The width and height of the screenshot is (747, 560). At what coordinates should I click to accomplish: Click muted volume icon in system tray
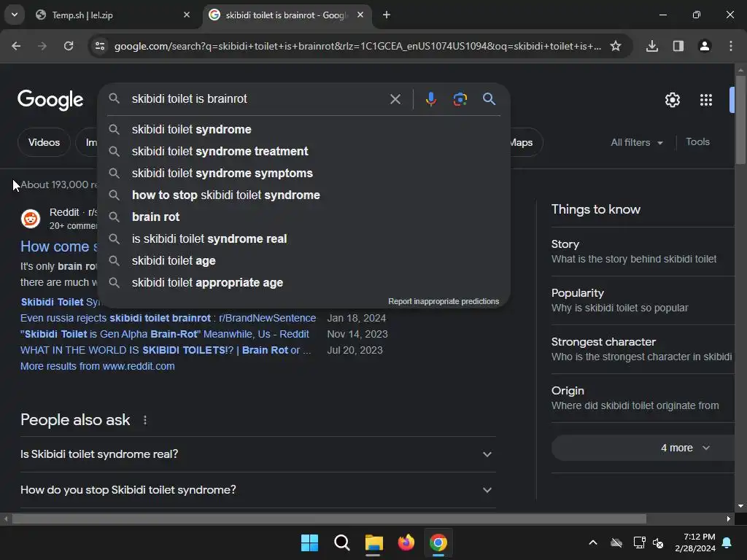[x=658, y=542]
